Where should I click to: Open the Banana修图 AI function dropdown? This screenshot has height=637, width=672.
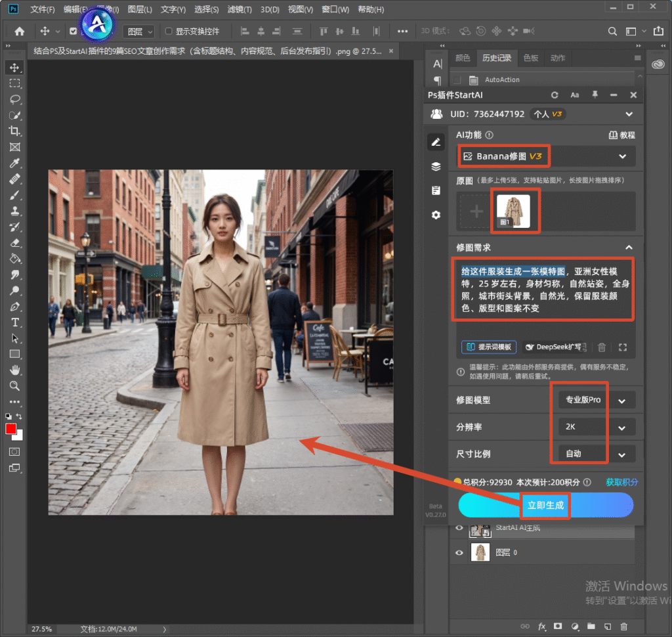click(546, 156)
